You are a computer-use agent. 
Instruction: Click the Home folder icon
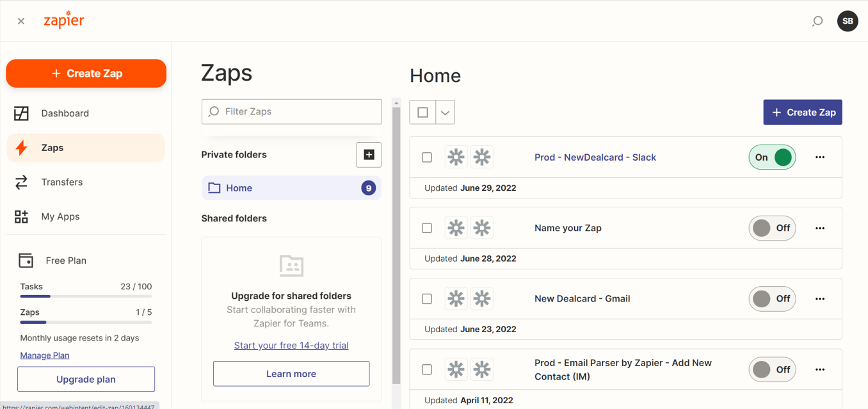pos(214,188)
